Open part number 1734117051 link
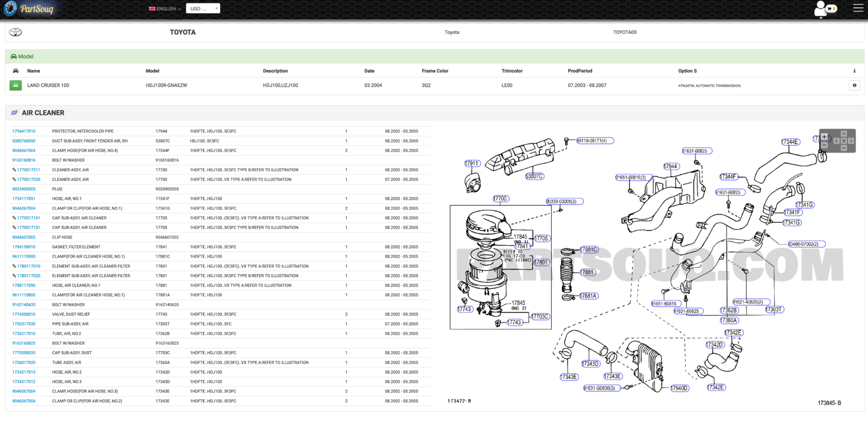 click(24, 198)
